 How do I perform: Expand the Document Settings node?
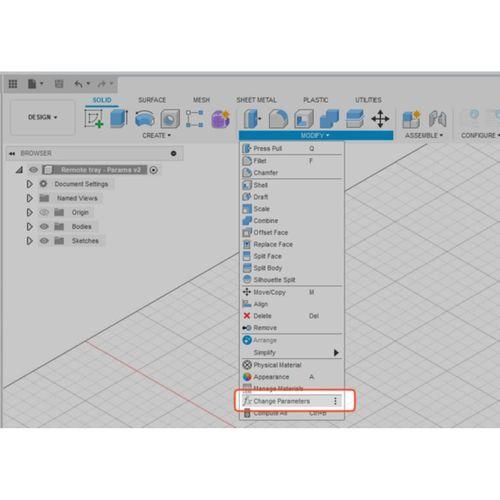pyautogui.click(x=29, y=184)
